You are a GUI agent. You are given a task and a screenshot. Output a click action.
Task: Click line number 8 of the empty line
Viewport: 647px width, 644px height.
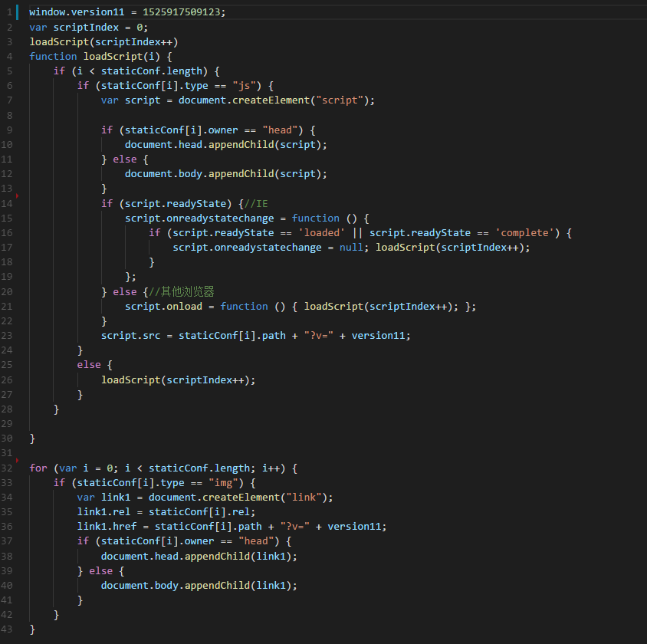9,116
